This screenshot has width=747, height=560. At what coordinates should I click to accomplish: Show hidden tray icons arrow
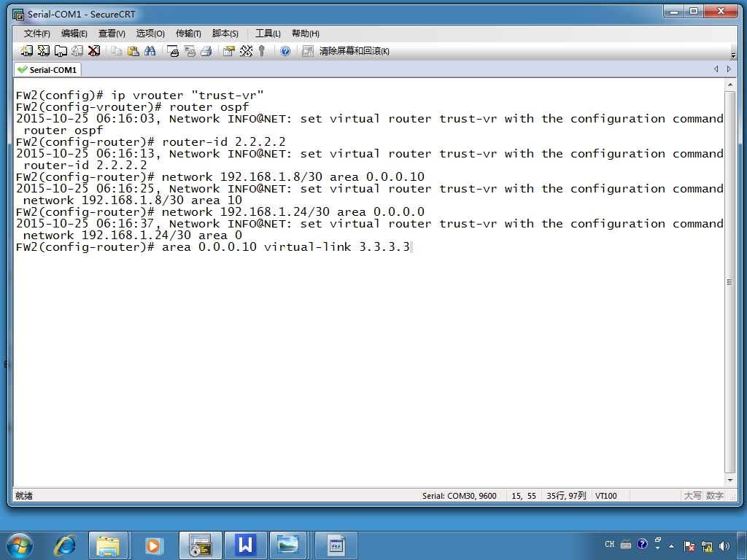pos(671,546)
